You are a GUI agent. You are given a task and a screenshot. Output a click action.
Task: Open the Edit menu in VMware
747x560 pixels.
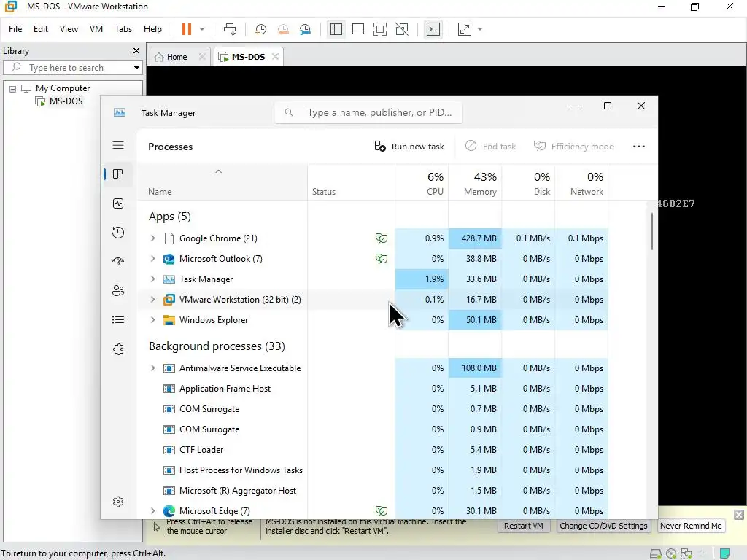coord(41,29)
